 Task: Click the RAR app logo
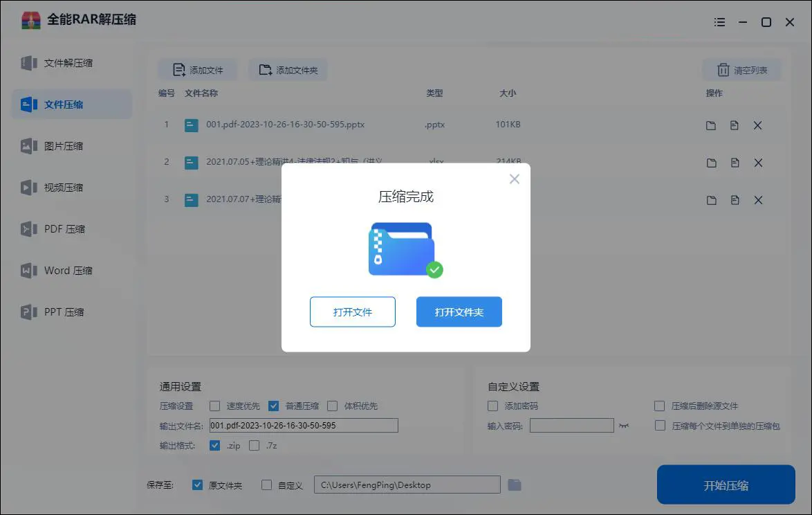coord(31,20)
